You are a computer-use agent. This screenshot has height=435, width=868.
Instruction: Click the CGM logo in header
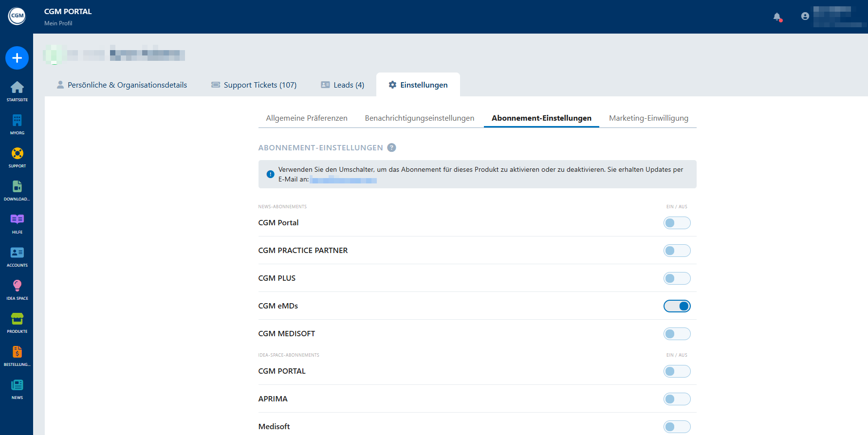17,16
